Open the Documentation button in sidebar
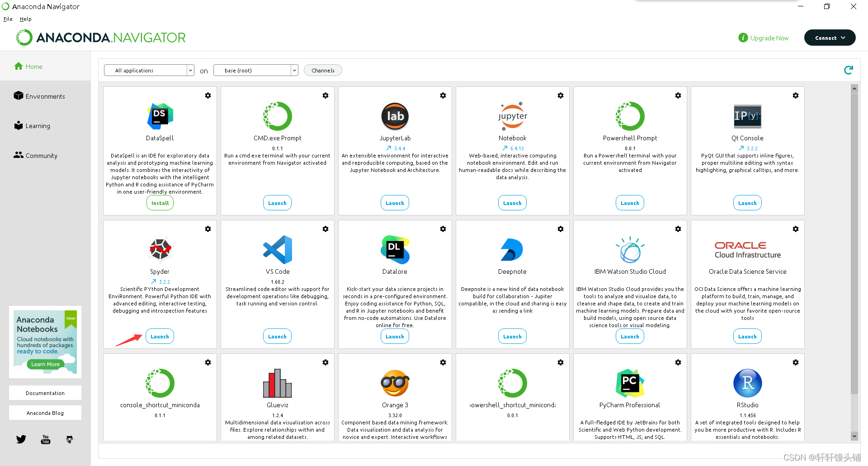 coord(45,393)
